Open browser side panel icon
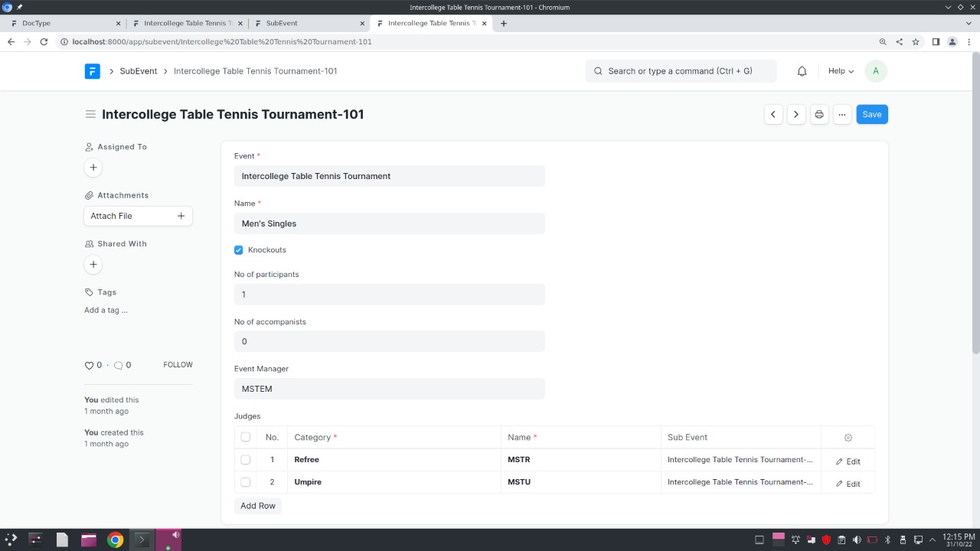 click(936, 42)
